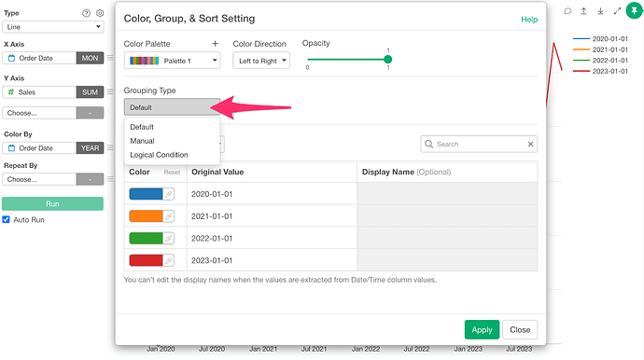Click the Close button in dialog
This screenshot has height=360, width=644.
click(520, 329)
